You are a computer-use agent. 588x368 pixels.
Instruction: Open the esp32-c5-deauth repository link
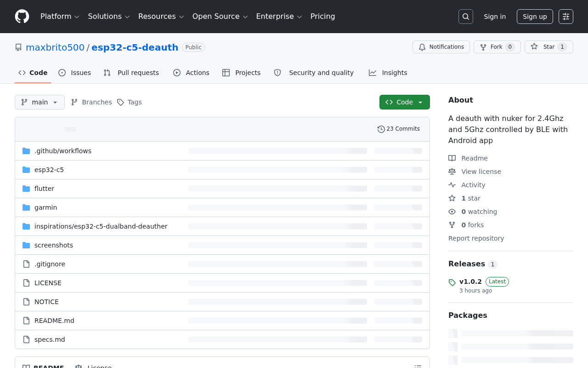[x=135, y=47]
